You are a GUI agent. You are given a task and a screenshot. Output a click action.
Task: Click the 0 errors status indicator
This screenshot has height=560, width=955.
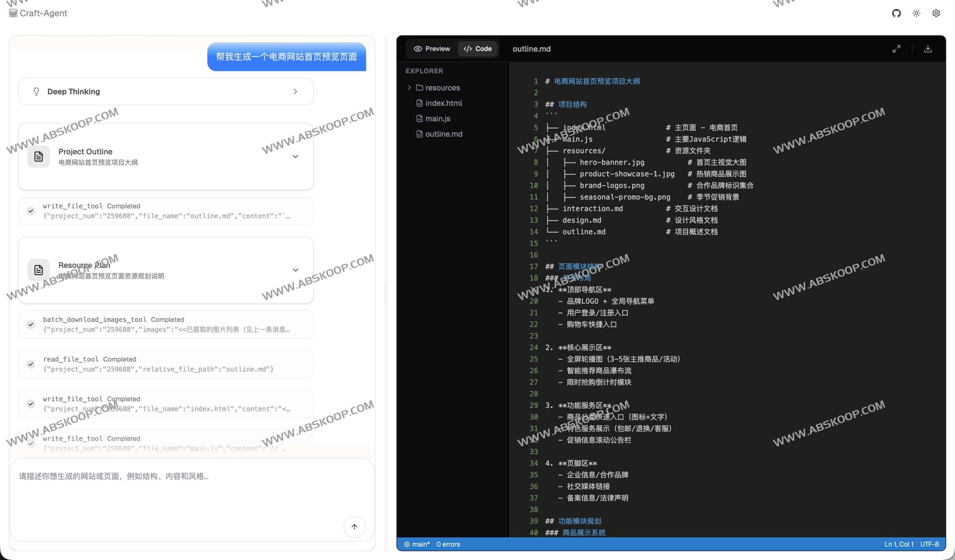(448, 544)
